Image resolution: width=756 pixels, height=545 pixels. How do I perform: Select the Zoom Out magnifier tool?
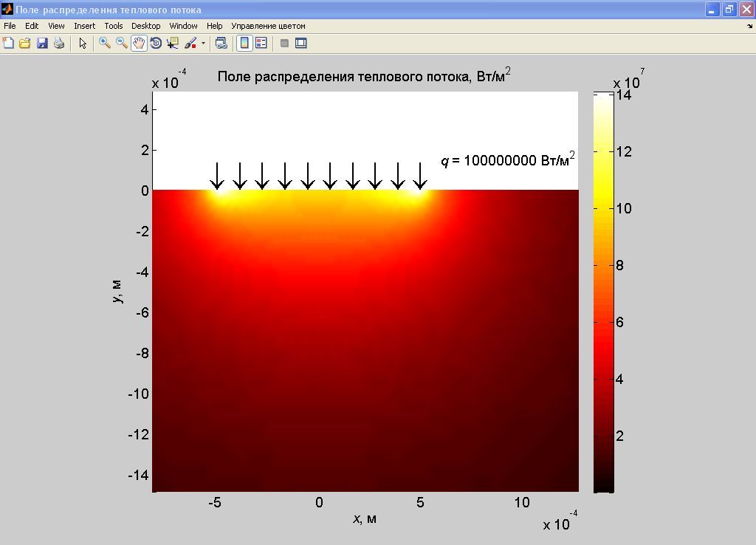tap(122, 44)
